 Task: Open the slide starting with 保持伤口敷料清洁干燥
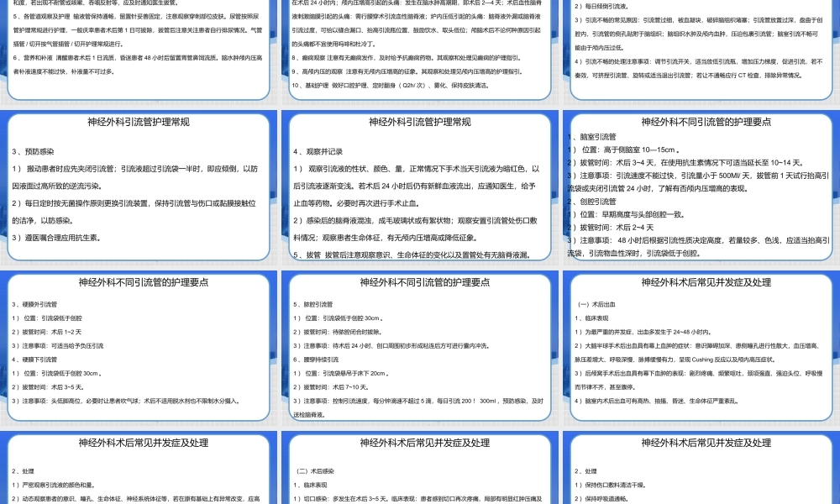701,468
